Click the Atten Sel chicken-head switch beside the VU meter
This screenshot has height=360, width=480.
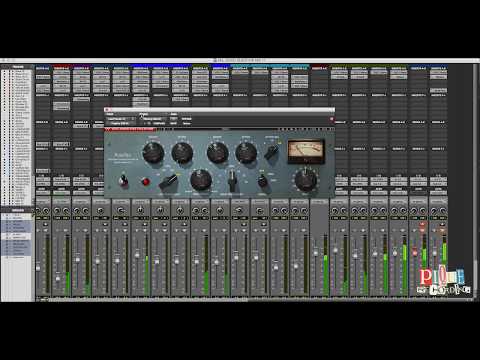[x=272, y=152]
